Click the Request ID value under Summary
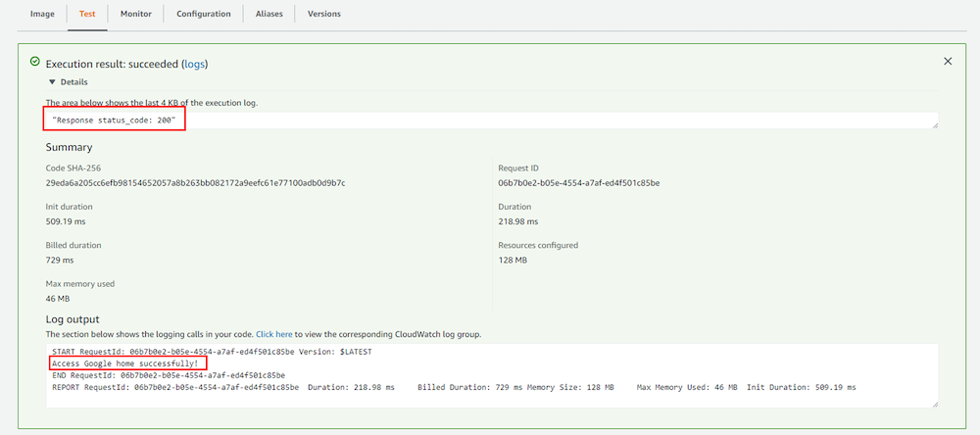Viewport: 980px width, 435px height. tap(578, 183)
